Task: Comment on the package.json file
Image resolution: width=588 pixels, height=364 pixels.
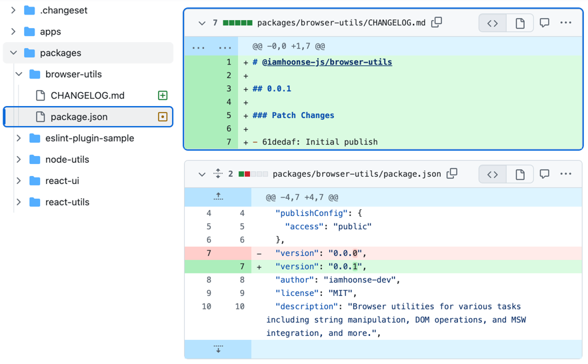Action: click(x=545, y=174)
